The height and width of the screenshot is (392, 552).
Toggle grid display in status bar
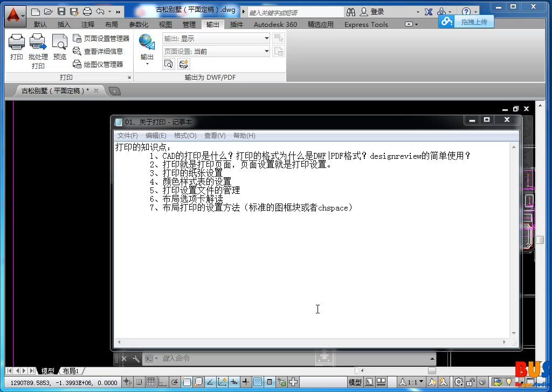click(x=151, y=382)
